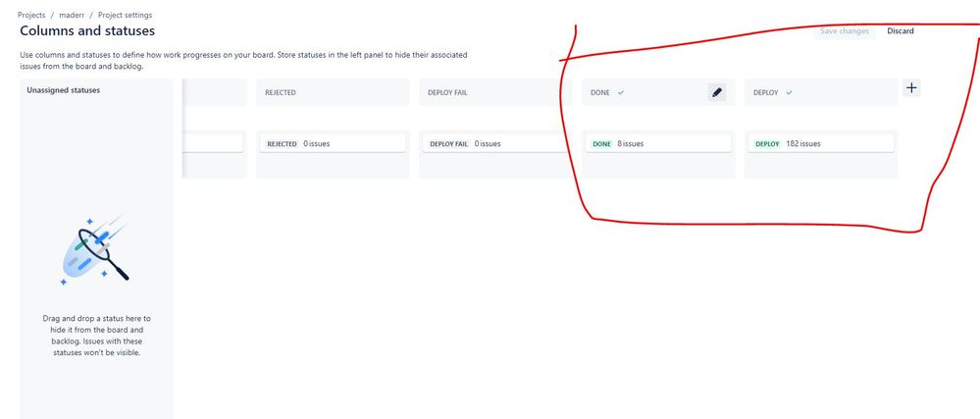The image size is (980, 419).
Task: Select the DEPLOY column header
Action: [821, 92]
